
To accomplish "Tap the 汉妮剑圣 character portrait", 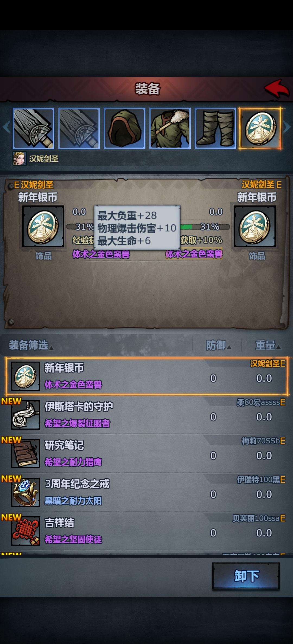I will coord(20,159).
